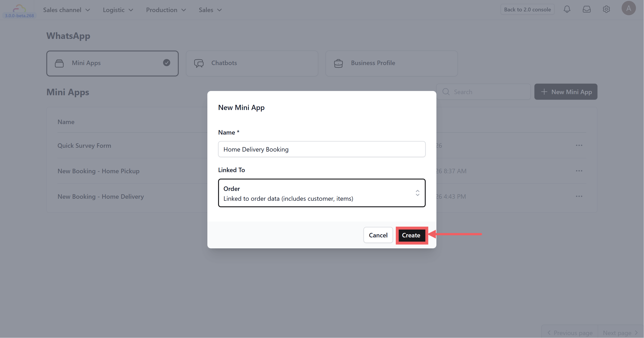Image resolution: width=644 pixels, height=338 pixels.
Task: Expand the Production menu
Action: pos(166,10)
